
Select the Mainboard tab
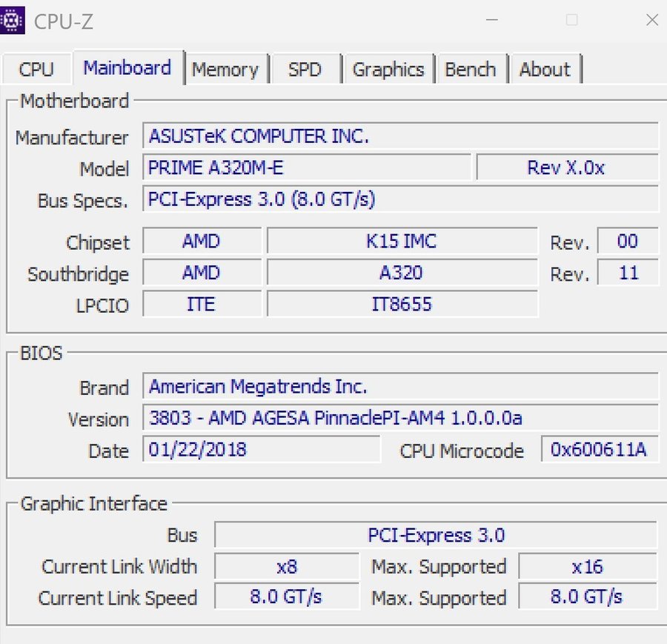click(x=127, y=68)
